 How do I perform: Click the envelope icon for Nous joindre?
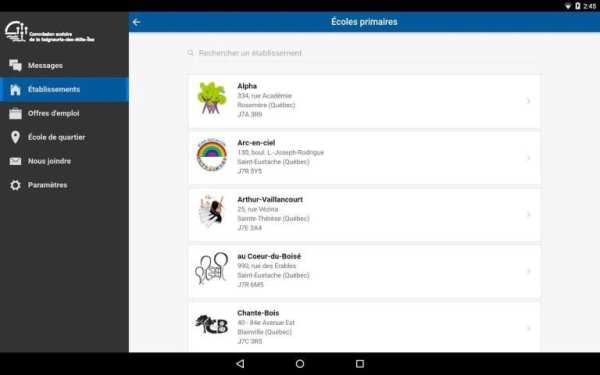[x=15, y=161]
